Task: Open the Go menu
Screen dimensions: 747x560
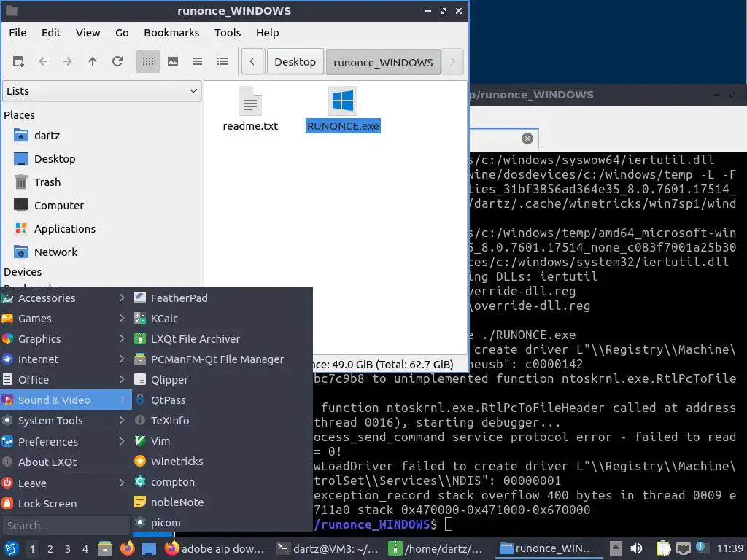Action: pyautogui.click(x=122, y=33)
